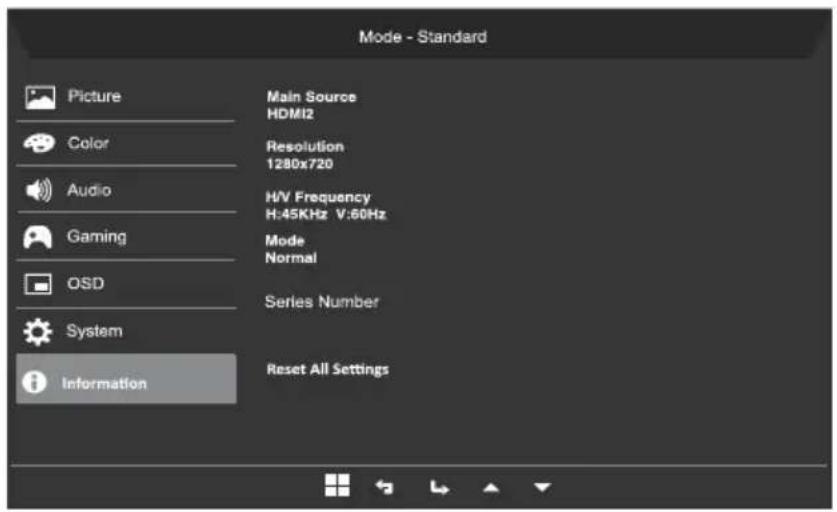The image size is (837, 512).
Task: Click the Audio speaker icon
Action: pyautogui.click(x=38, y=190)
